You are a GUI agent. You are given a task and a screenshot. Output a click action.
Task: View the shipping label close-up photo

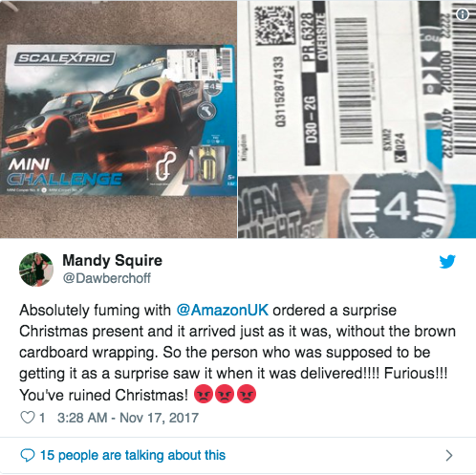pos(357,119)
